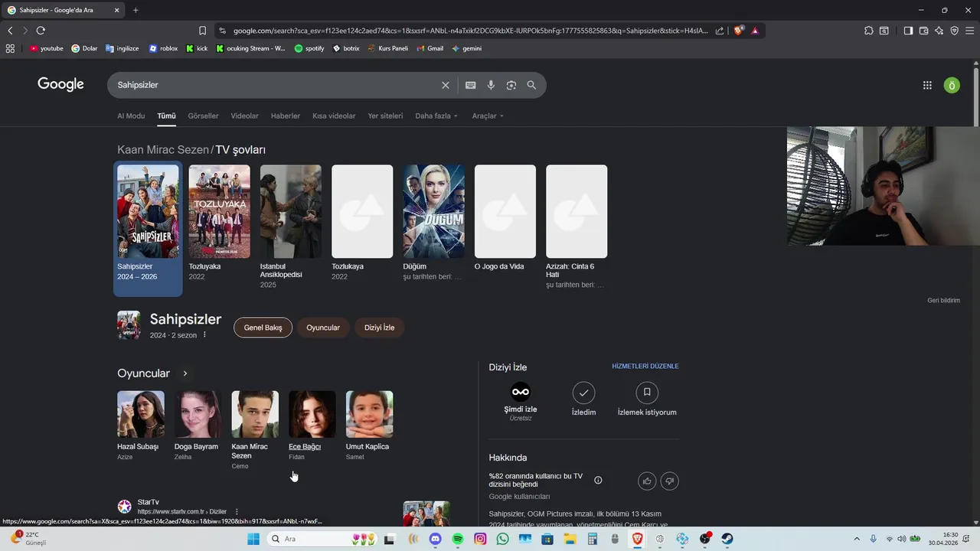Viewport: 980px width, 551px height.
Task: Share this page via the share icon
Action: click(720, 31)
